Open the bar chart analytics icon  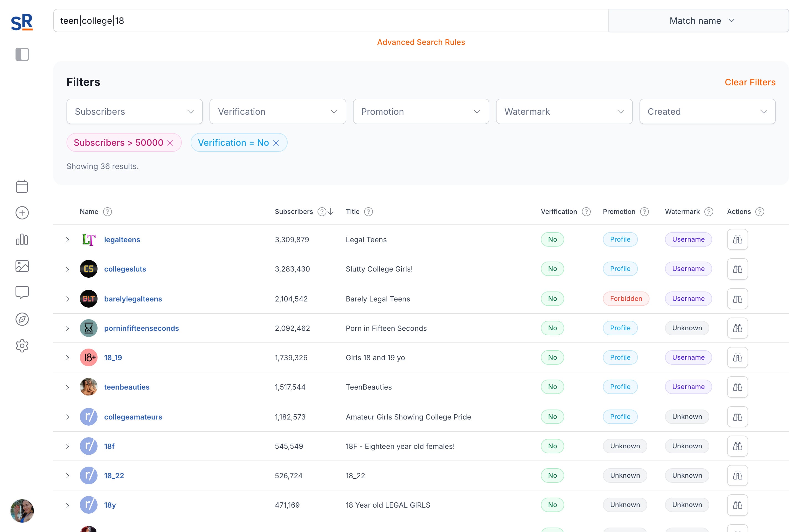pyautogui.click(x=22, y=239)
